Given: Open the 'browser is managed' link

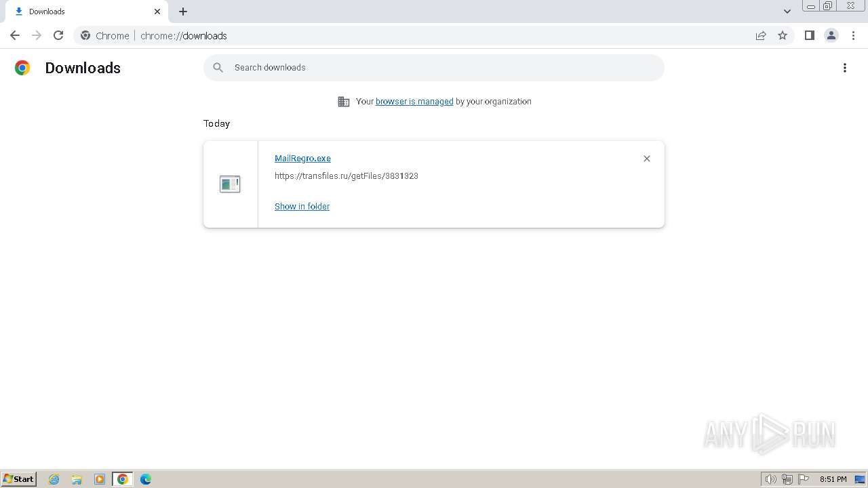Looking at the screenshot, I should tap(414, 102).
